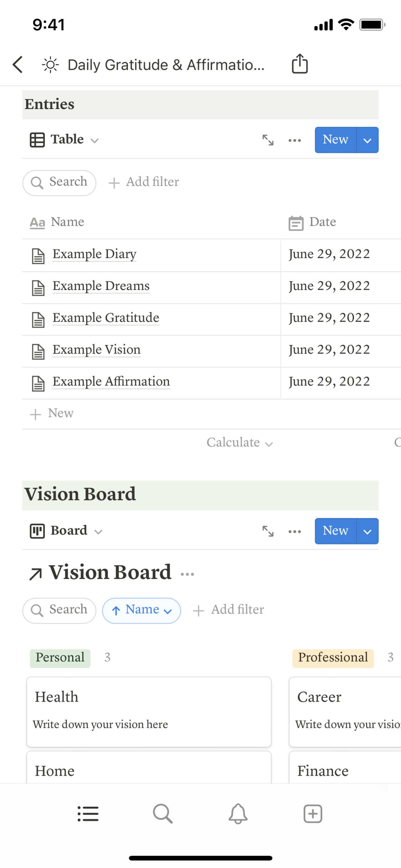The height and width of the screenshot is (868, 401).
Task: Open the arrow beside Entries New button
Action: (367, 140)
